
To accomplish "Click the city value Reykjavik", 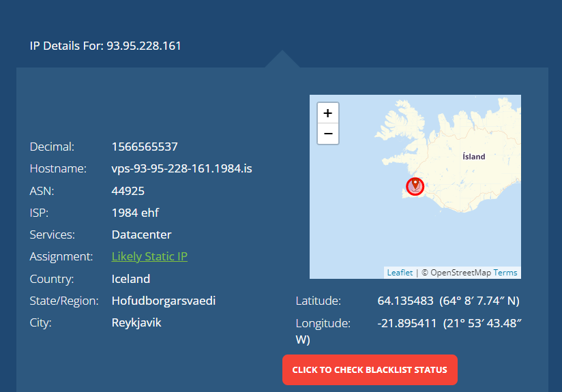I will [136, 322].
